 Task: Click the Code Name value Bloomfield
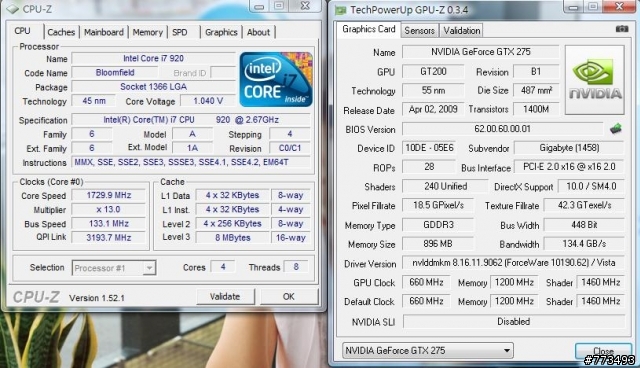pyautogui.click(x=115, y=73)
